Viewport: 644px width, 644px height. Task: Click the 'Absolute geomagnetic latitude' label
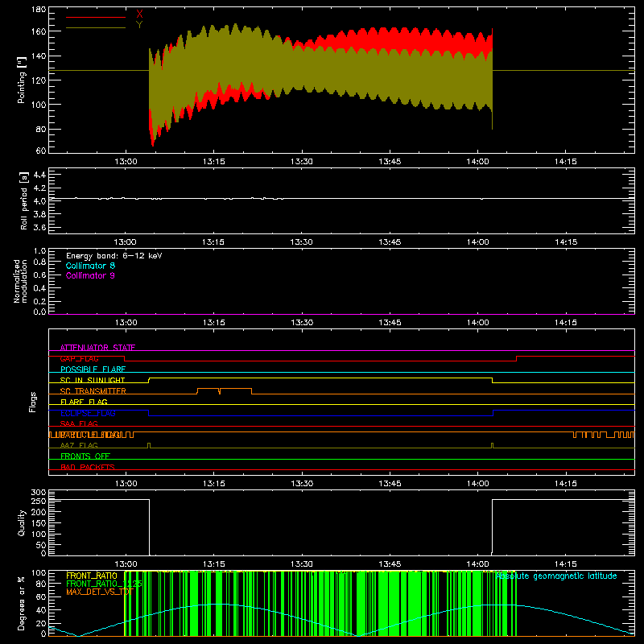click(556, 576)
